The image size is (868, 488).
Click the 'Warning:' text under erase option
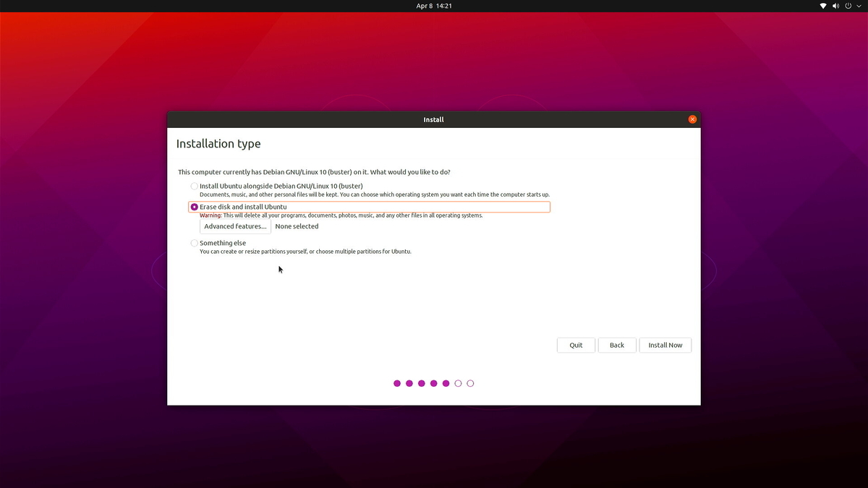pyautogui.click(x=210, y=215)
